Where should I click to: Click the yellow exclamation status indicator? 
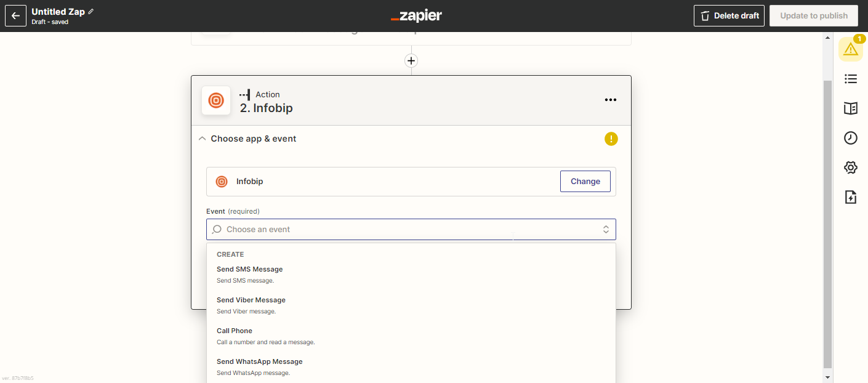point(611,139)
